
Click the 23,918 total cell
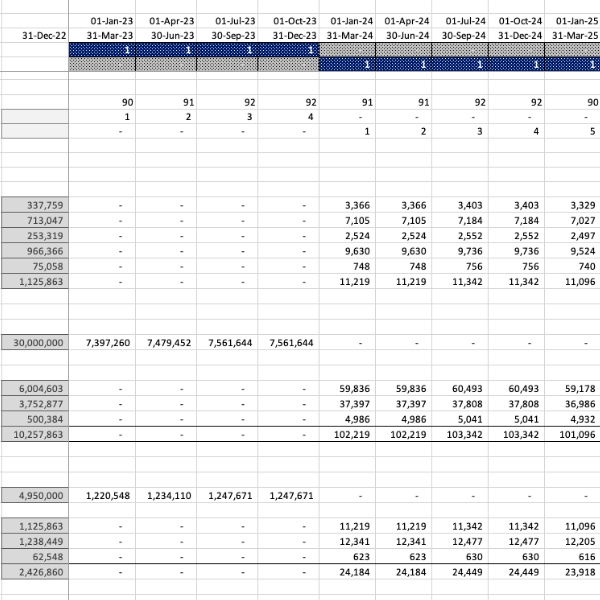(574, 573)
